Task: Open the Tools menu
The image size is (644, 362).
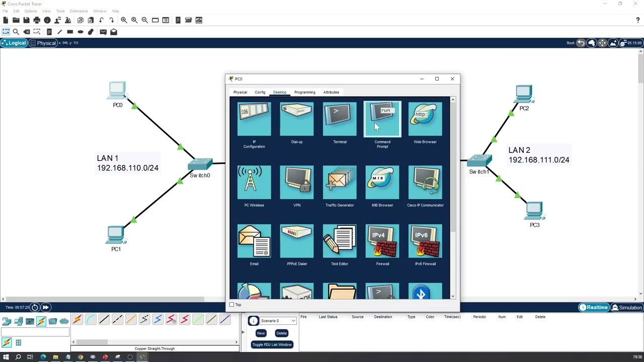Action: (60, 11)
